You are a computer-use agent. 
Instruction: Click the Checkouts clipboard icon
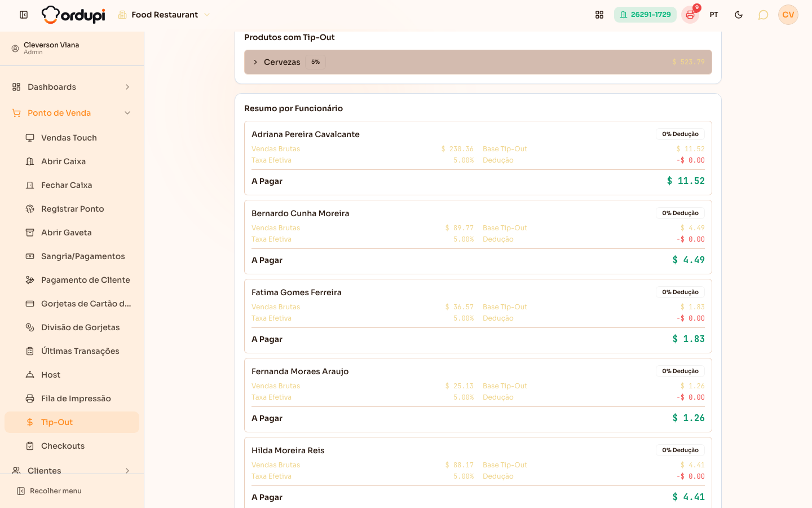(30, 446)
